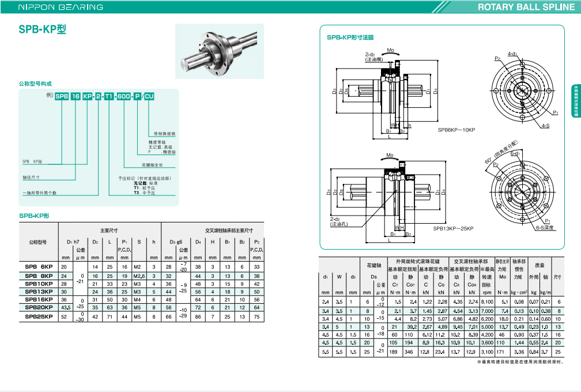Click the 花键轴 column header
Viewport: 581px width, 392px height.
373,265
